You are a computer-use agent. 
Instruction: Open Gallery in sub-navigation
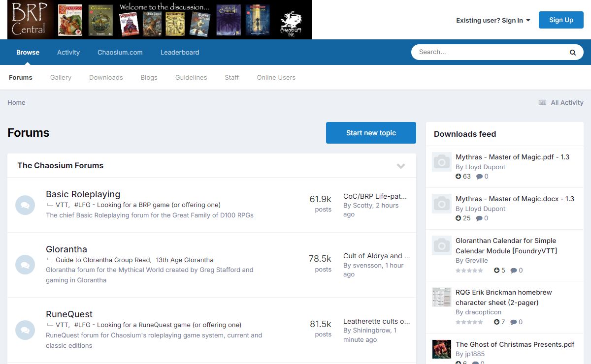(x=61, y=77)
